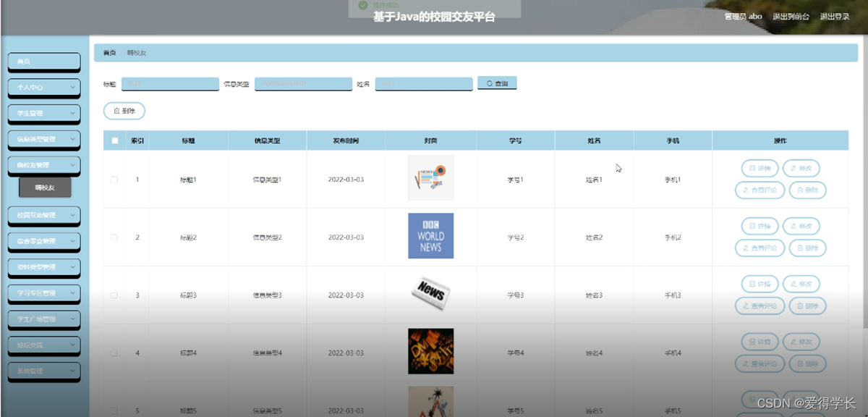This screenshot has height=417, width=868.
Task: Click the cell 标题4
Action: point(188,353)
